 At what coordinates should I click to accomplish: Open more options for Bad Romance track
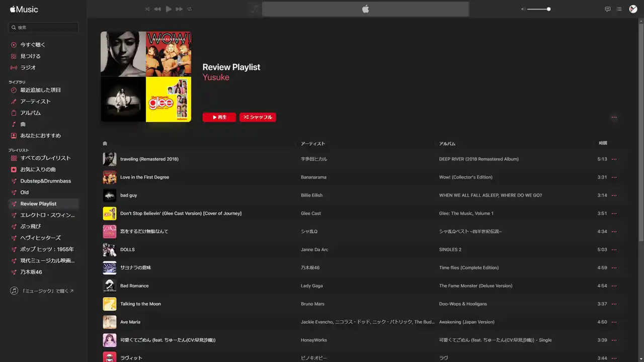click(x=614, y=286)
